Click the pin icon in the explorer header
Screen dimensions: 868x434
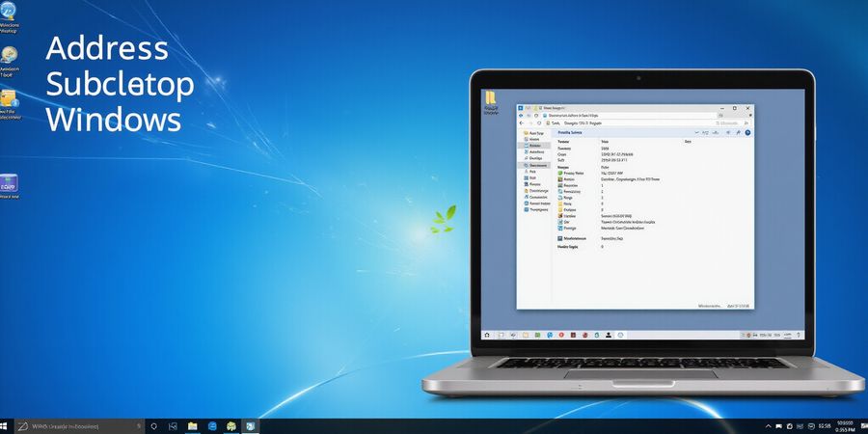[x=738, y=132]
